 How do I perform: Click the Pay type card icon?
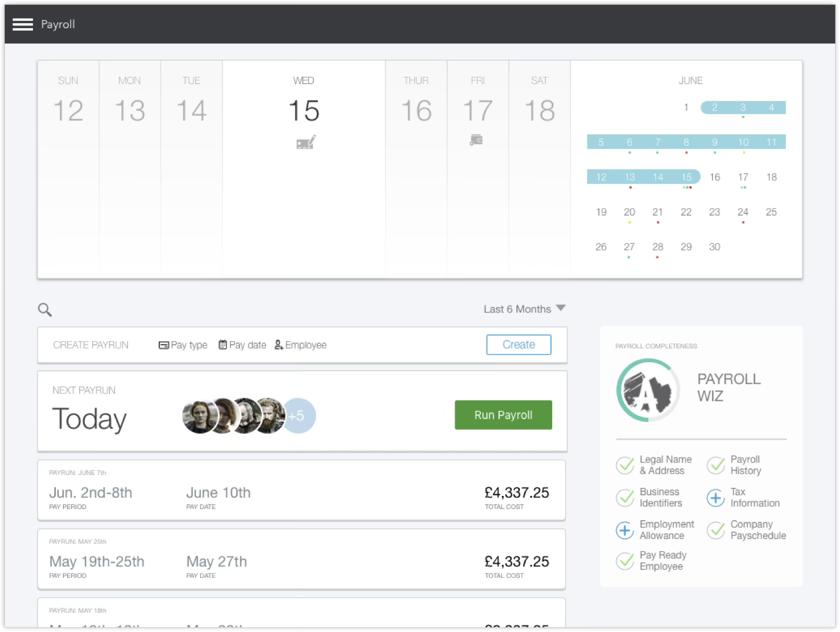tap(163, 345)
